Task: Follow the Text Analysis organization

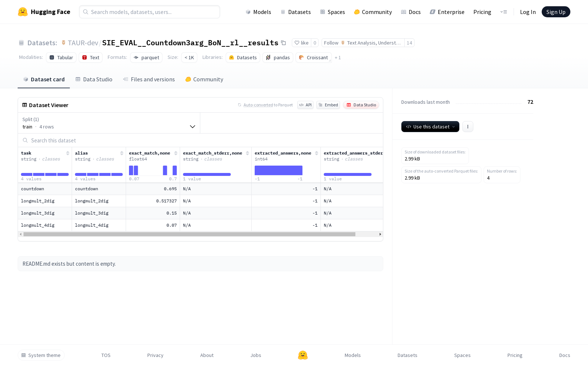Action: tap(363, 43)
